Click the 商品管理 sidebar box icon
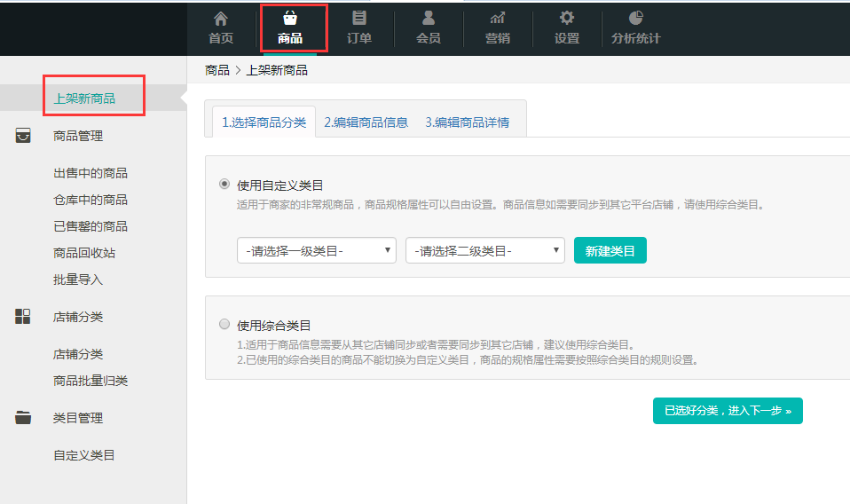Image resolution: width=850 pixels, height=504 pixels. click(23, 136)
